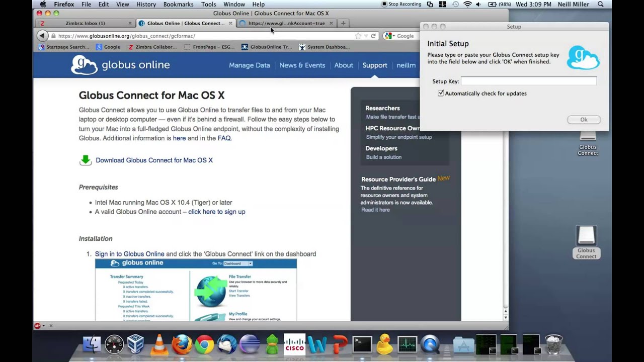Click the Apple menu icon
Image resolution: width=644 pixels, height=362 pixels.
coord(43,4)
